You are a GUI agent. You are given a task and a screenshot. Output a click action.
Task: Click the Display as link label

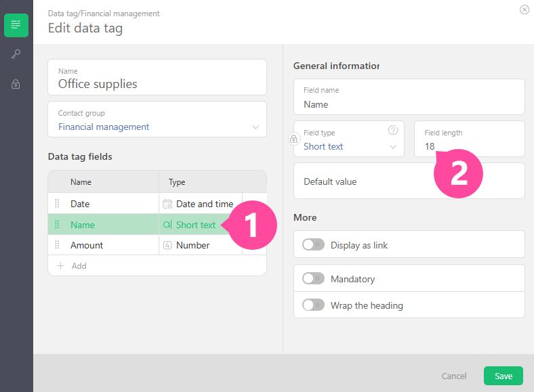[359, 245]
